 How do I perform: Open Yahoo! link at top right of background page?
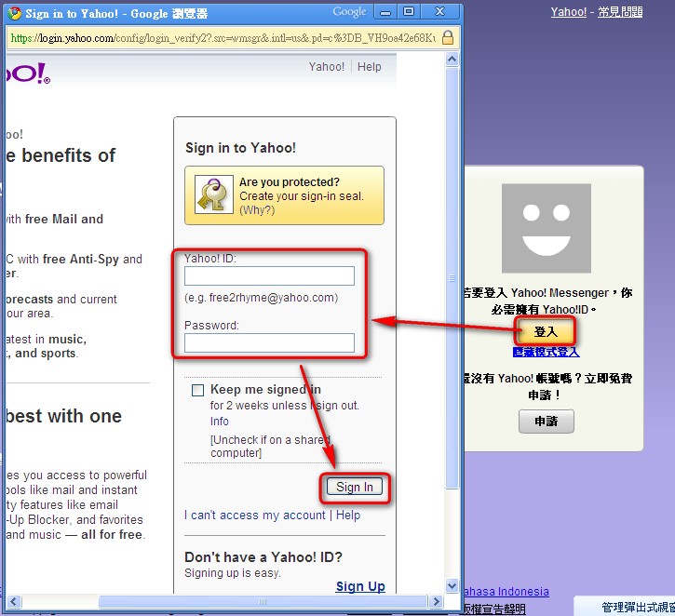point(569,11)
